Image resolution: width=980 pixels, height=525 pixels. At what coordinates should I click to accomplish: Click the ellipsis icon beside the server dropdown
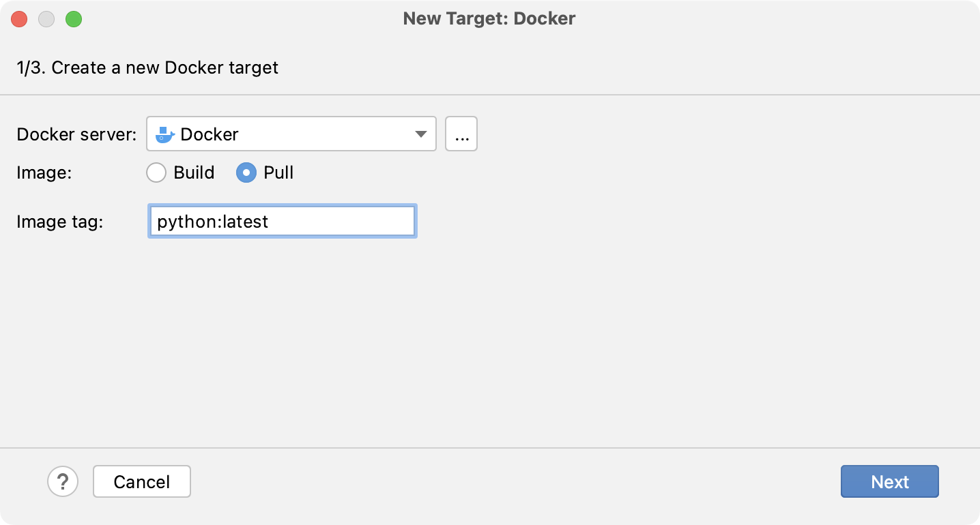[x=461, y=134]
